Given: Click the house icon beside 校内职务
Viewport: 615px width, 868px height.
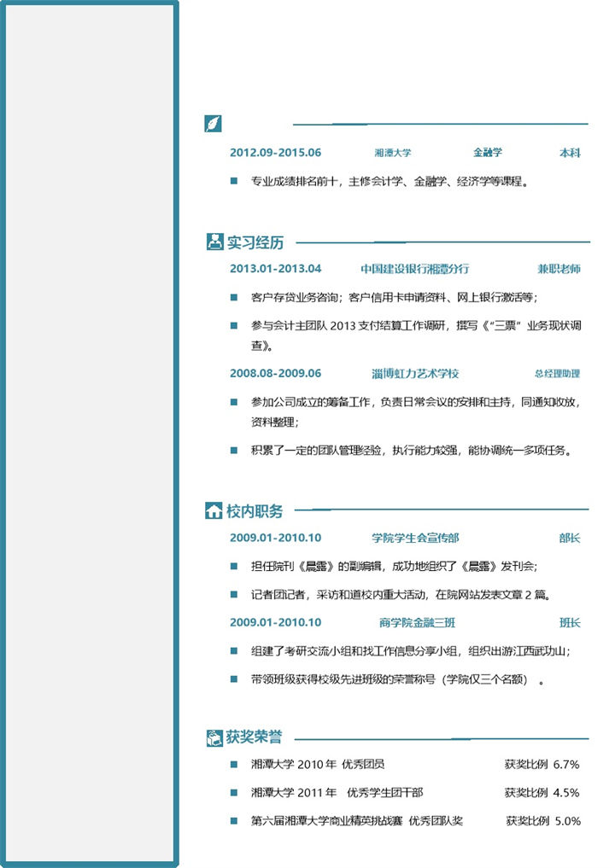Looking at the screenshot, I should pos(214,510).
